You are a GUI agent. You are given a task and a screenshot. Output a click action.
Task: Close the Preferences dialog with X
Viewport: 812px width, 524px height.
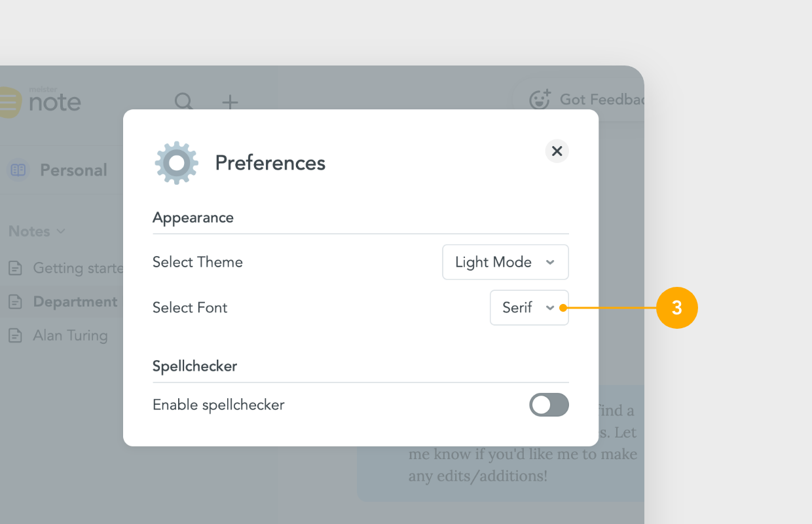pos(557,151)
